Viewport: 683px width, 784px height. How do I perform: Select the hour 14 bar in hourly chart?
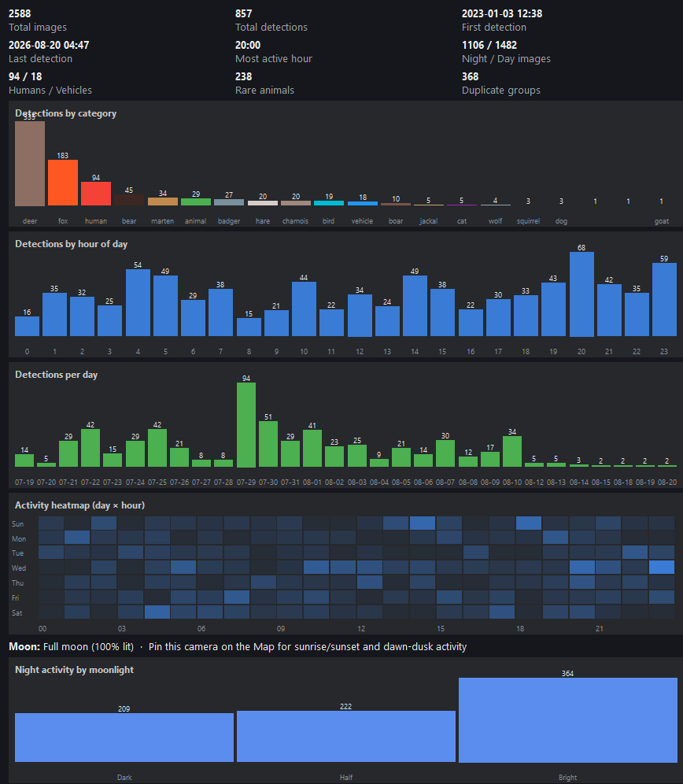(415, 305)
